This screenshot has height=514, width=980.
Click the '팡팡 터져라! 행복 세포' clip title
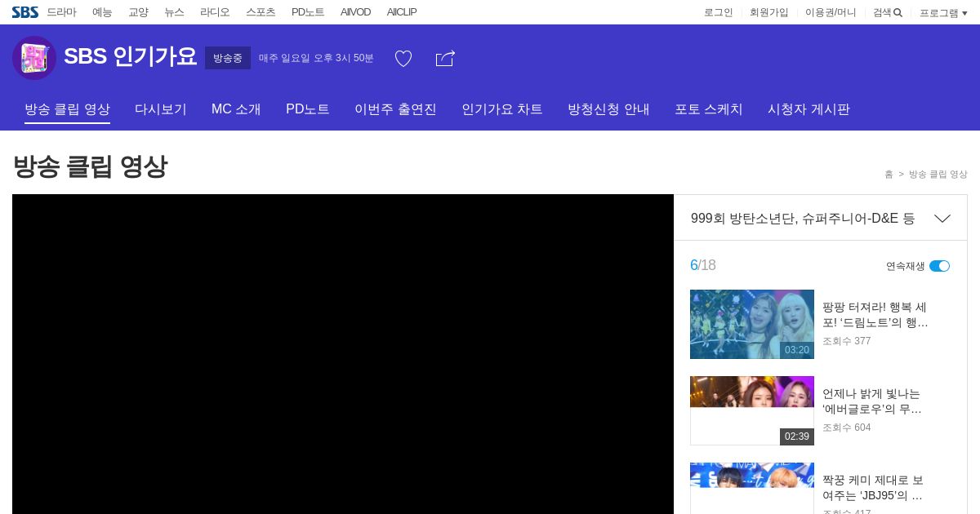(875, 315)
